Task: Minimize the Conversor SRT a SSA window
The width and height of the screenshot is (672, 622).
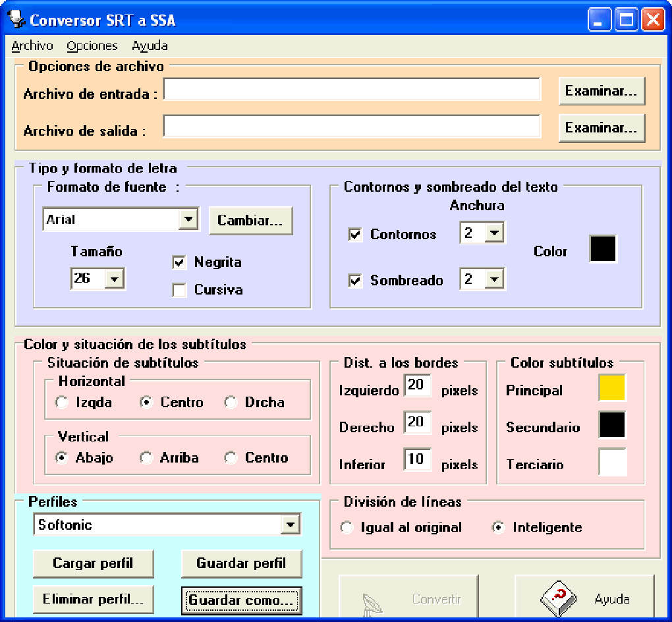Action: 599,20
